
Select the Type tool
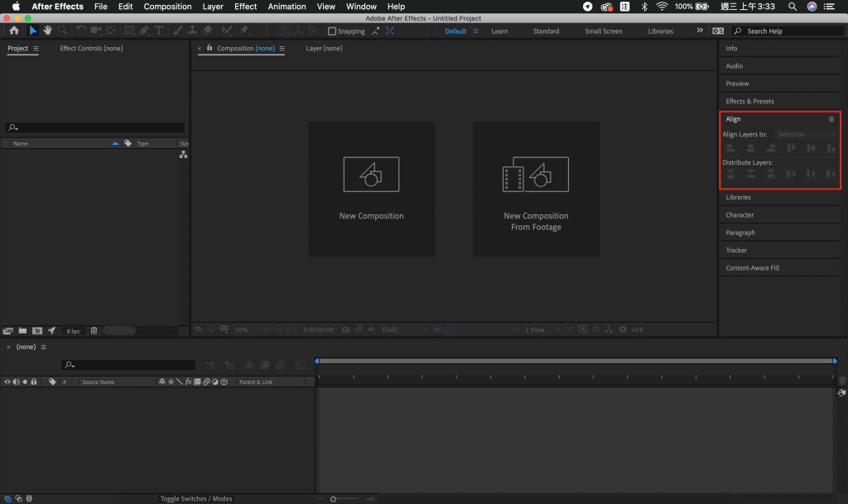(158, 31)
